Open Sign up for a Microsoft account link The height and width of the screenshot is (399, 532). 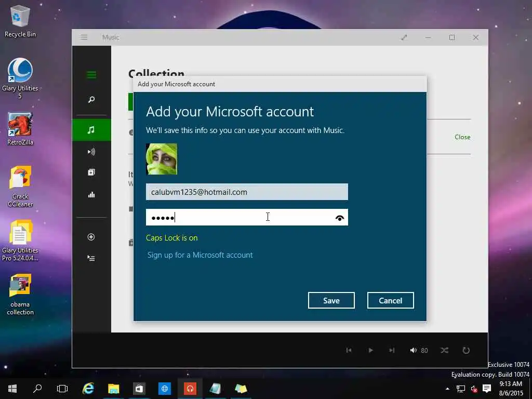tap(200, 255)
